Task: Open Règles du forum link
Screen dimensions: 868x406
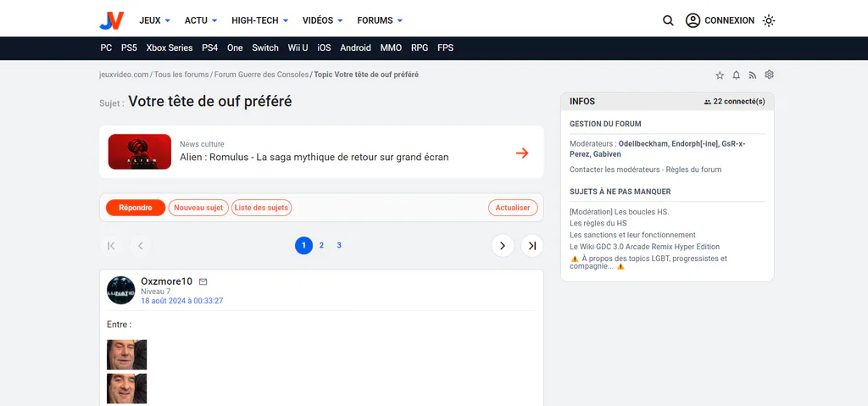Action: (692, 170)
